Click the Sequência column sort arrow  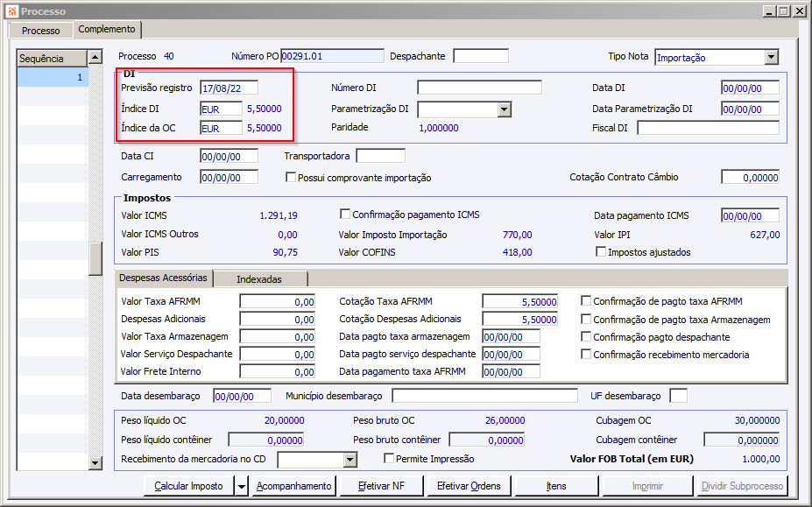(x=95, y=59)
